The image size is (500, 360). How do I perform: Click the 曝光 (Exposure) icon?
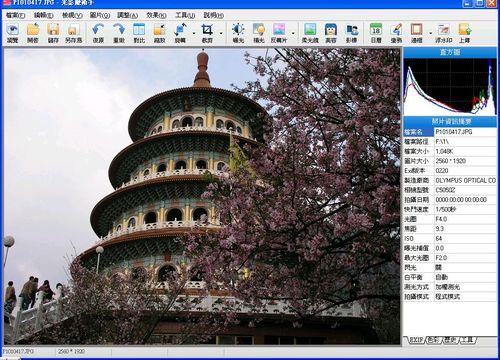238,33
